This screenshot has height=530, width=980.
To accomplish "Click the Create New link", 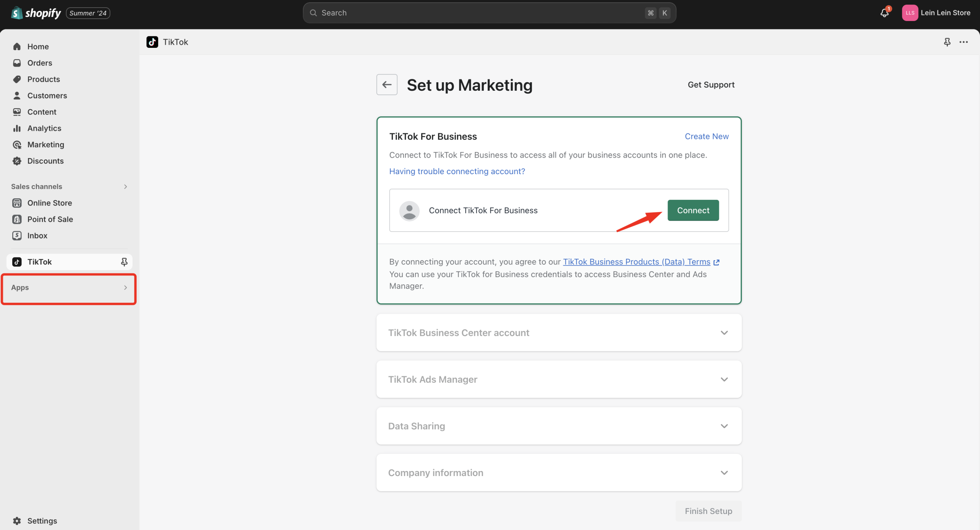I will (x=706, y=137).
